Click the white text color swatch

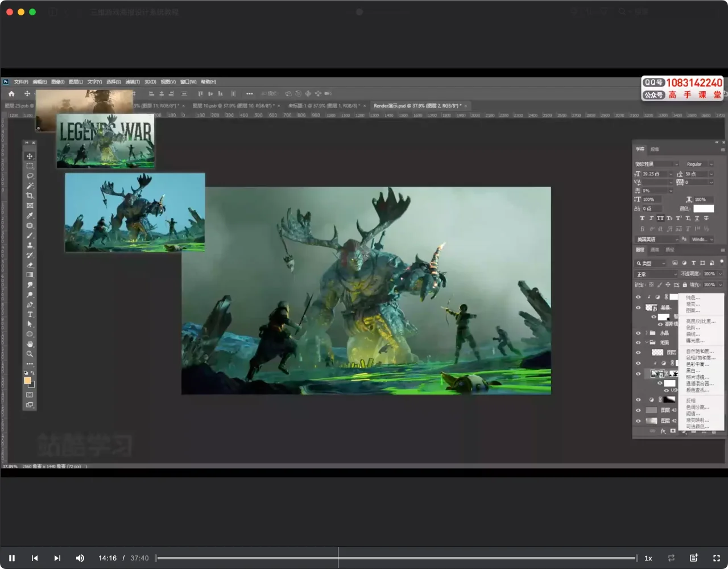point(704,208)
